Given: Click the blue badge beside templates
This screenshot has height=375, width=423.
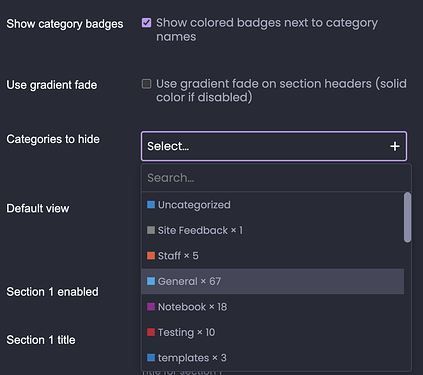Looking at the screenshot, I should click(x=151, y=358).
